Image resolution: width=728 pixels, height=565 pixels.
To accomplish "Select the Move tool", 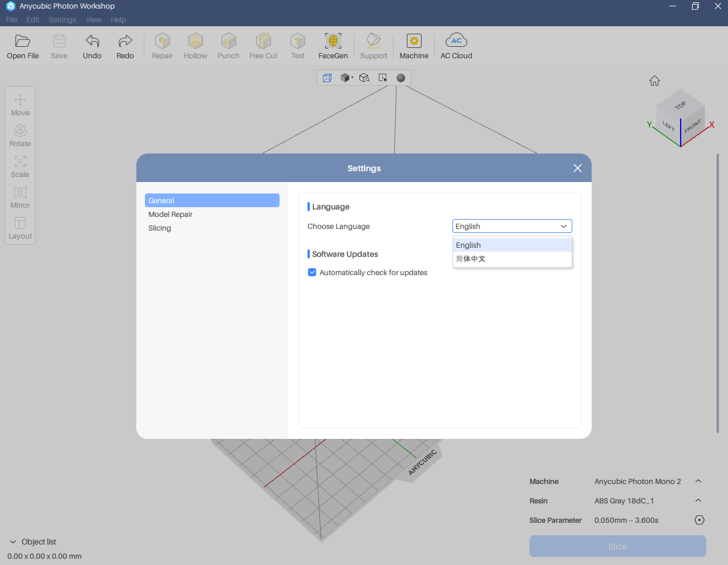I will tap(20, 105).
